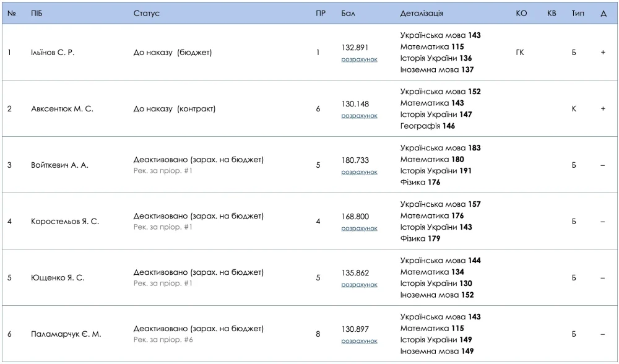Click ГК marker in first row

click(520, 53)
